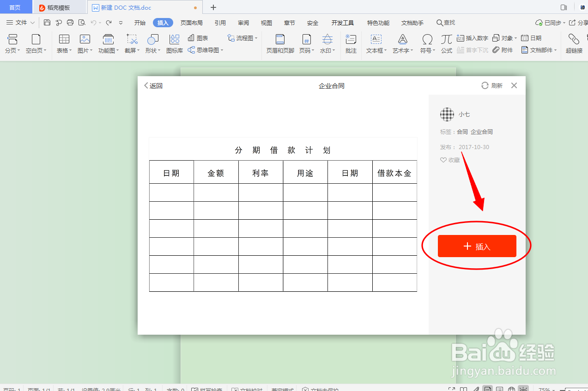588x391 pixels.
Task: Open a new tab with the + button
Action: (212, 7)
